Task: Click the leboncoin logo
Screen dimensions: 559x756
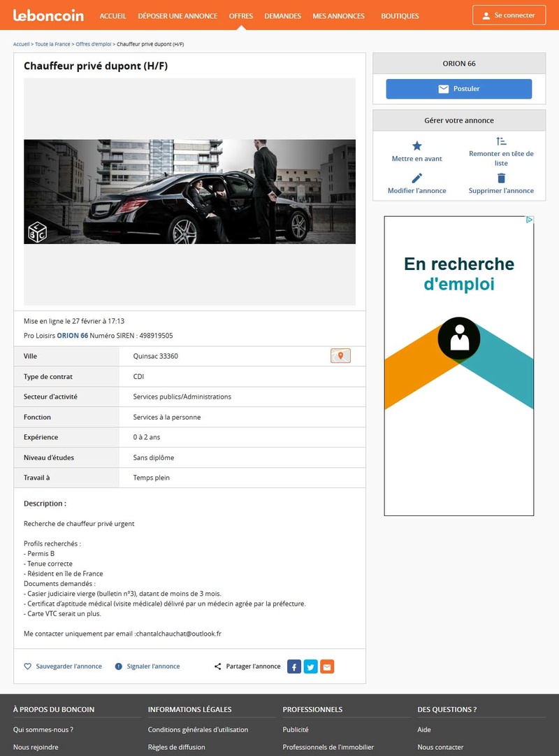Action: pos(48,15)
